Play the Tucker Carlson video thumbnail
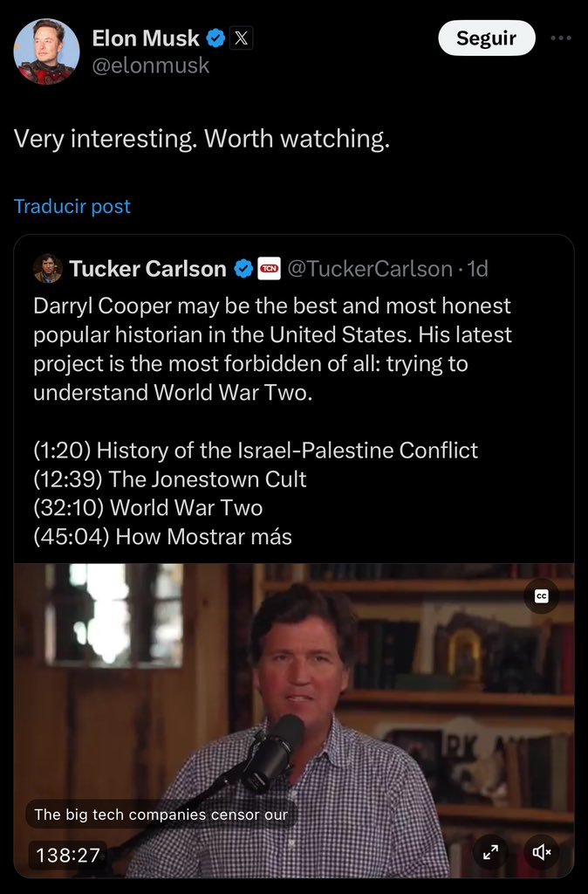 [294, 720]
